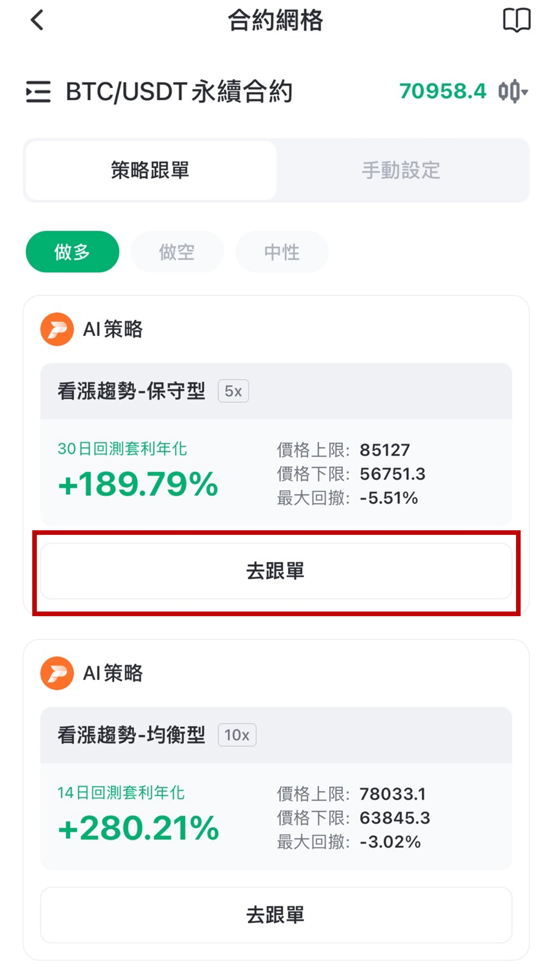
Task: Select the 做空 short direction pill
Action: coord(177,252)
